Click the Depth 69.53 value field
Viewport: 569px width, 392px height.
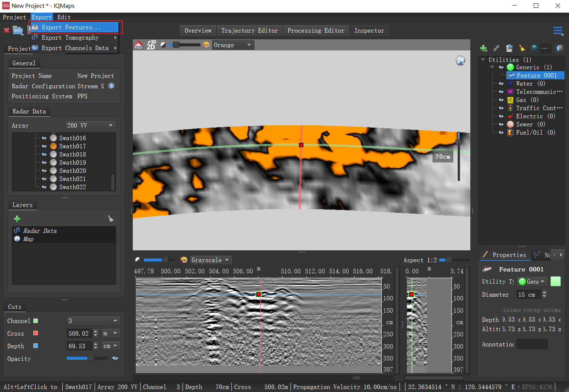coord(79,346)
